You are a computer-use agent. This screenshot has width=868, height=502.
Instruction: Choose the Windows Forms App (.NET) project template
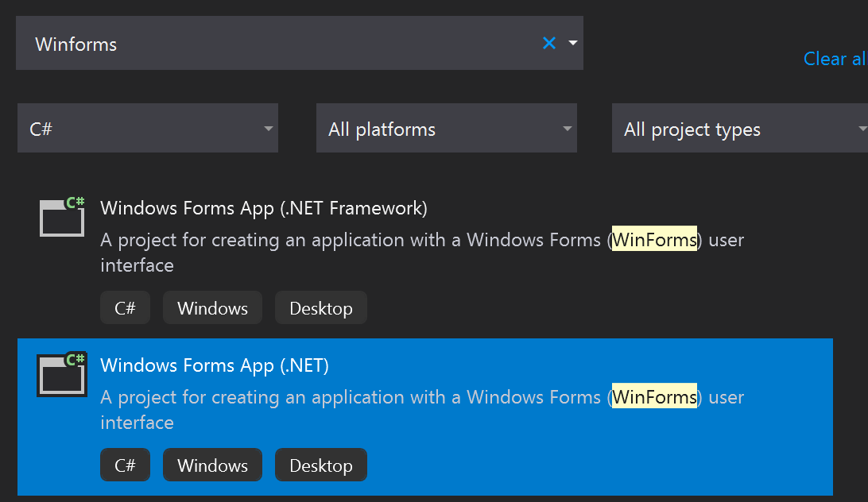[213, 365]
